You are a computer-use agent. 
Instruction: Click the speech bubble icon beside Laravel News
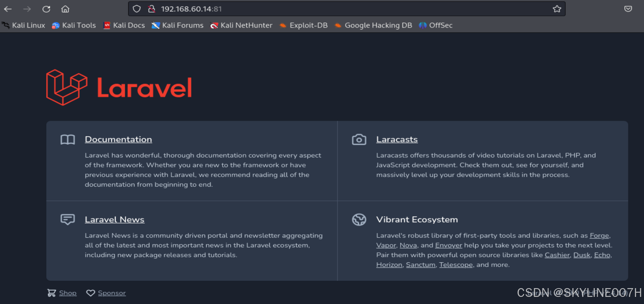click(x=67, y=219)
